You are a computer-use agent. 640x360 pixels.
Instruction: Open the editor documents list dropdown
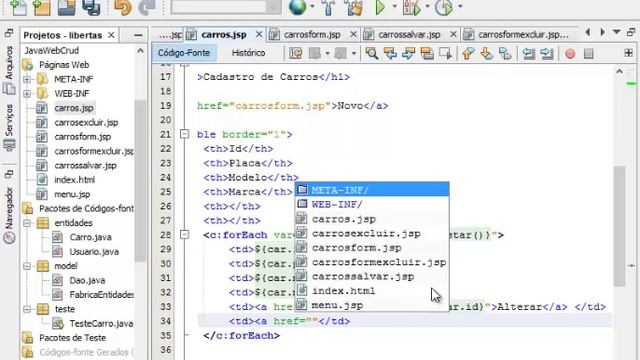(x=617, y=32)
